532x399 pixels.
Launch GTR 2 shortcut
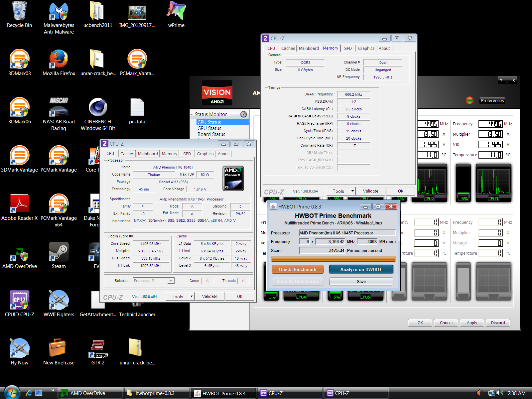[x=98, y=352]
